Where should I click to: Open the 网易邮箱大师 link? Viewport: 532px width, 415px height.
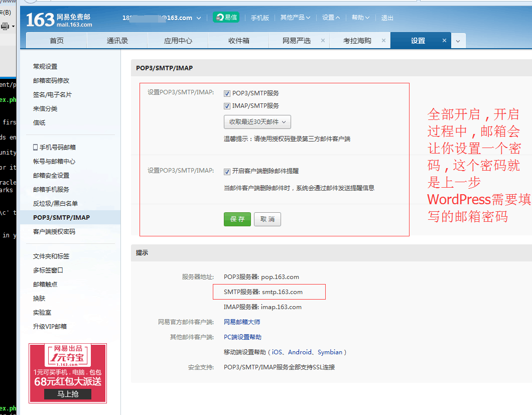point(242,322)
